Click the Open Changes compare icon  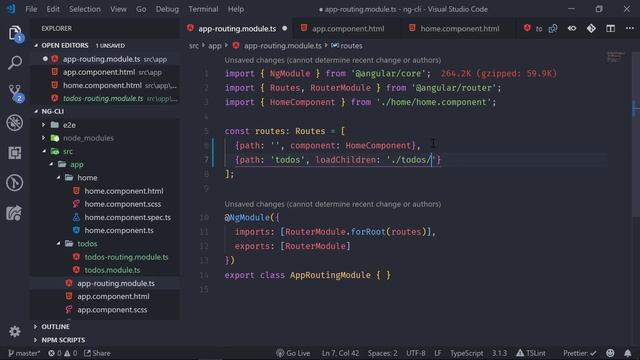[x=553, y=29]
